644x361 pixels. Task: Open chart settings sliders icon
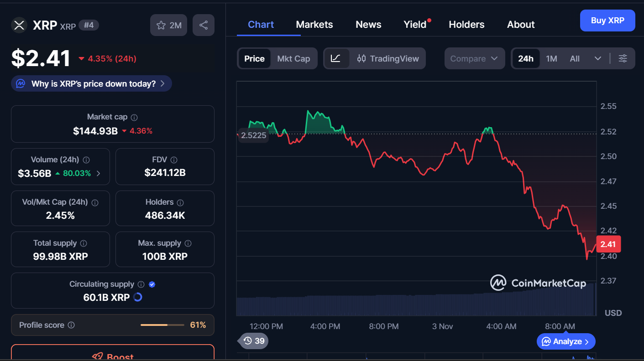click(x=623, y=58)
